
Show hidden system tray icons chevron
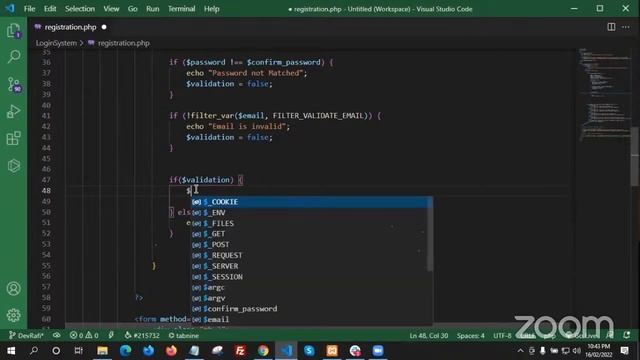click(520, 351)
